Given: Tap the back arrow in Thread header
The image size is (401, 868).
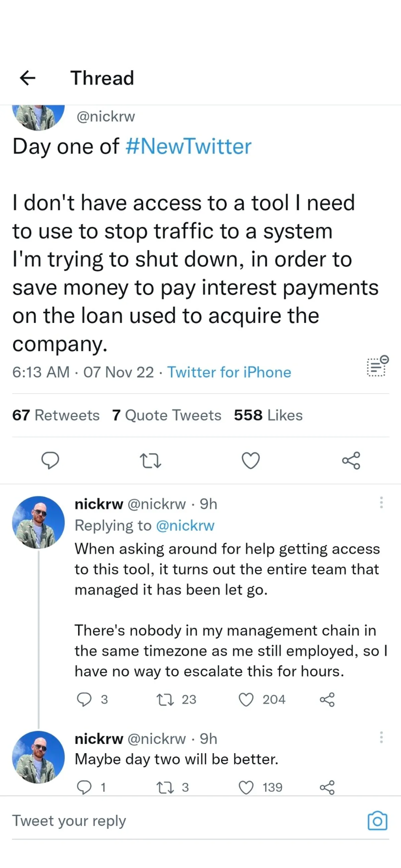Looking at the screenshot, I should [x=28, y=78].
